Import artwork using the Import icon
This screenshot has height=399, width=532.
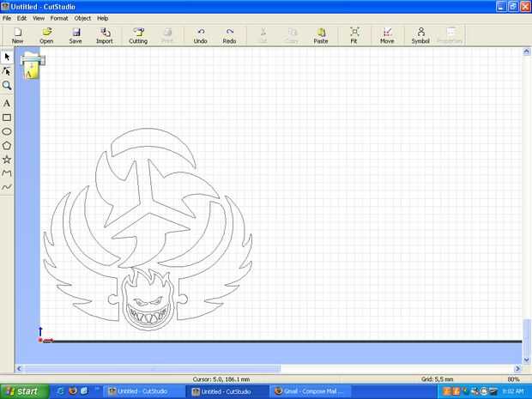(x=105, y=36)
